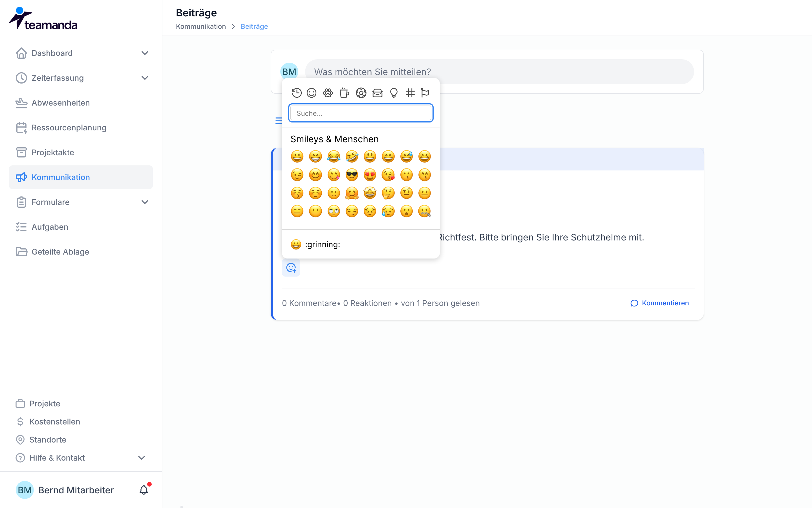Select the flags emoji category
Image resolution: width=812 pixels, height=508 pixels.
click(425, 93)
